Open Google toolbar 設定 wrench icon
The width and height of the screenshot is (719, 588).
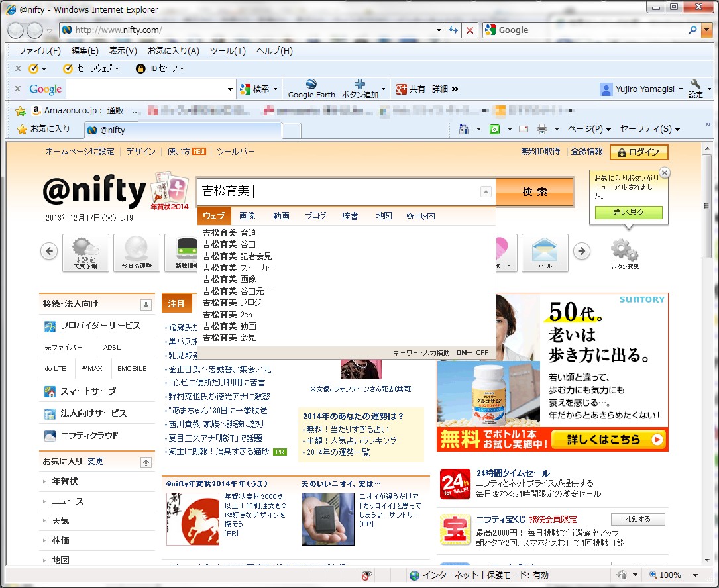696,84
